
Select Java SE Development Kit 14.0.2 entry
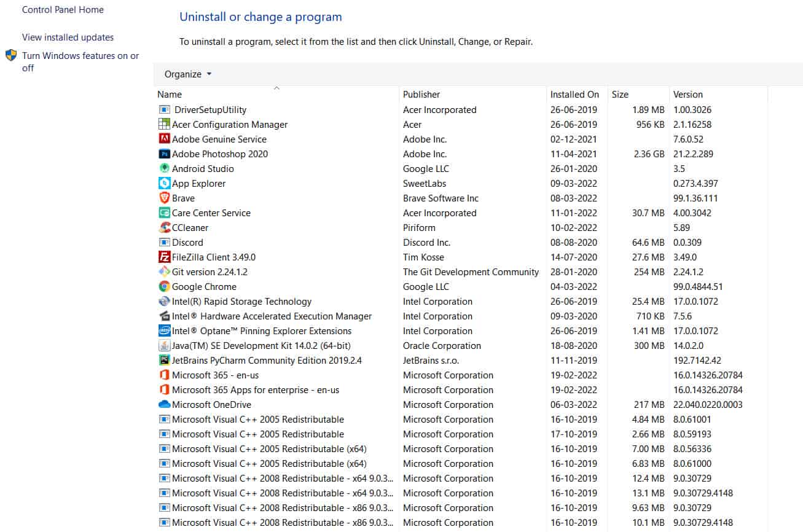point(261,346)
